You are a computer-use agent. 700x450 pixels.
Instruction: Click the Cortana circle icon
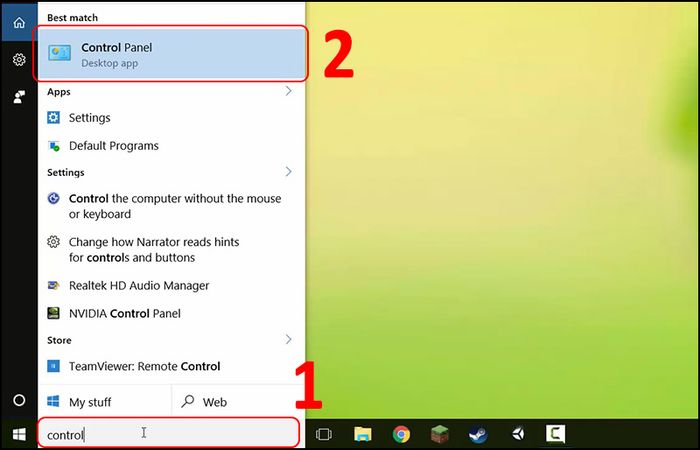(19, 400)
